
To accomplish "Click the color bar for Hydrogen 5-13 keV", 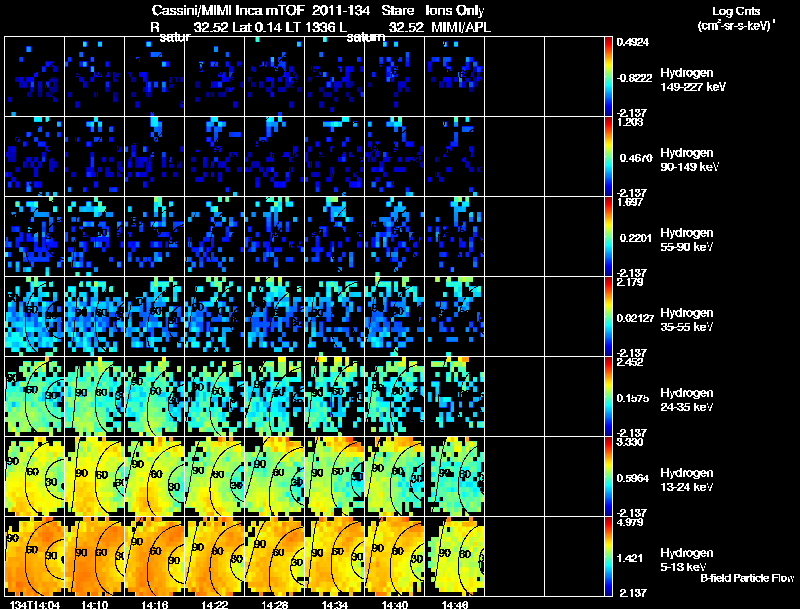I will tap(608, 556).
